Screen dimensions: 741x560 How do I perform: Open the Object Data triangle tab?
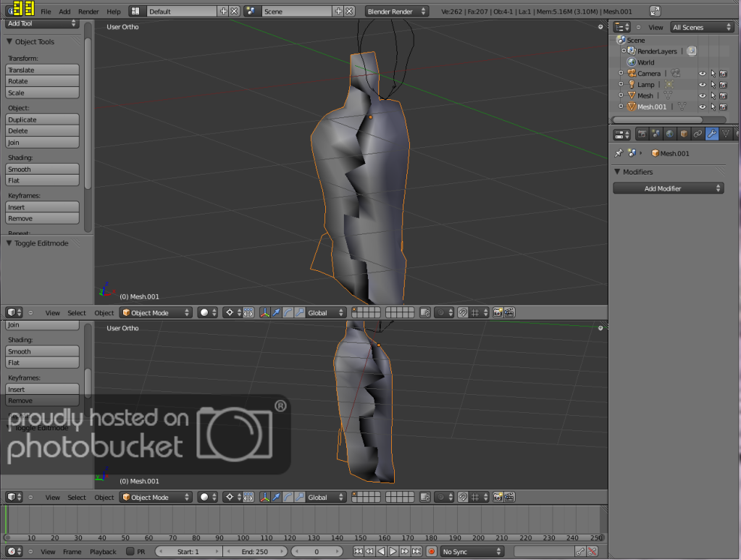726,134
